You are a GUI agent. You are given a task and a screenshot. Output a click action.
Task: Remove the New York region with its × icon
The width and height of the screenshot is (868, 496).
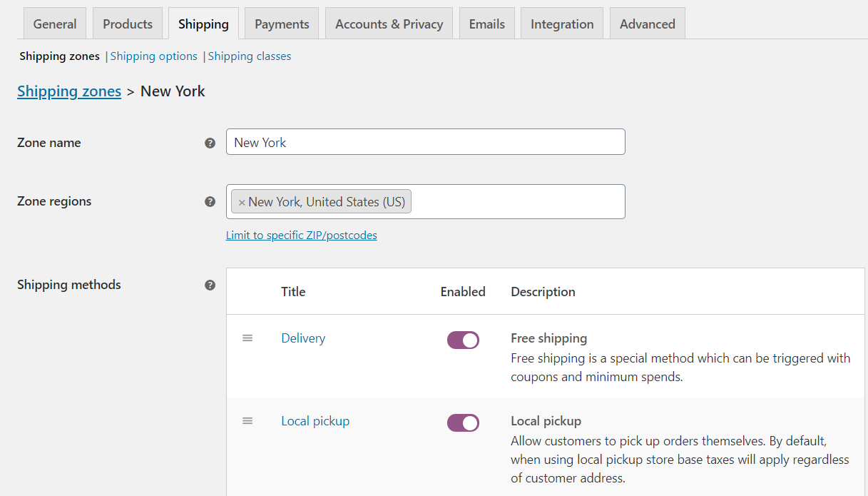(x=241, y=201)
